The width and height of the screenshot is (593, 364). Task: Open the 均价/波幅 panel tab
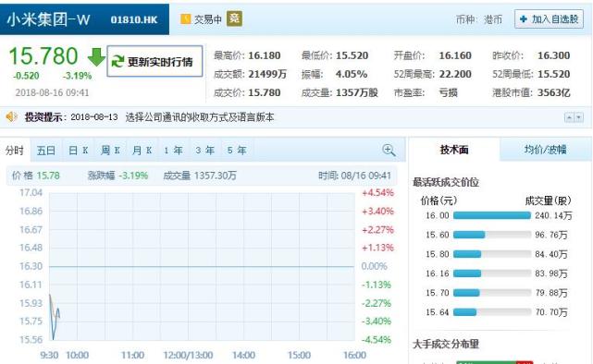(x=545, y=150)
